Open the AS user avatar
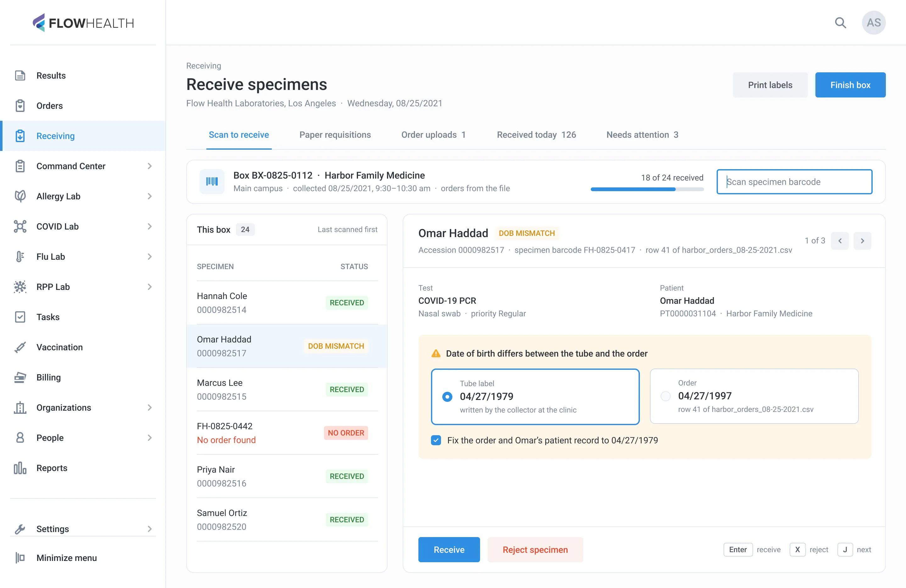906x588 pixels. [874, 23]
